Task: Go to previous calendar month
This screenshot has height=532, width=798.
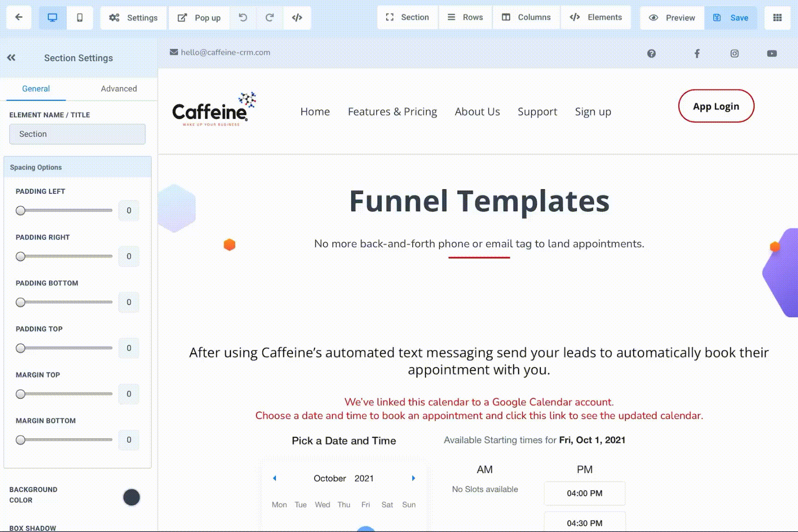Action: pyautogui.click(x=274, y=478)
